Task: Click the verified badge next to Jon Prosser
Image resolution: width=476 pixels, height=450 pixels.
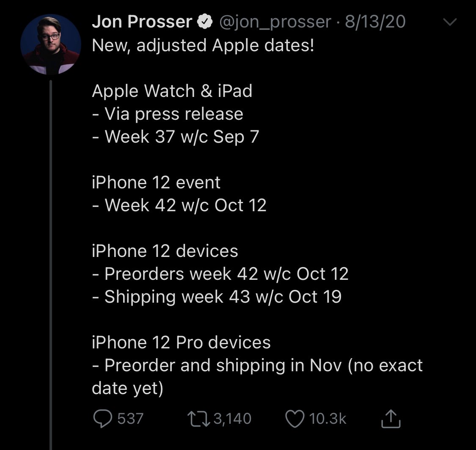Action: click(205, 22)
